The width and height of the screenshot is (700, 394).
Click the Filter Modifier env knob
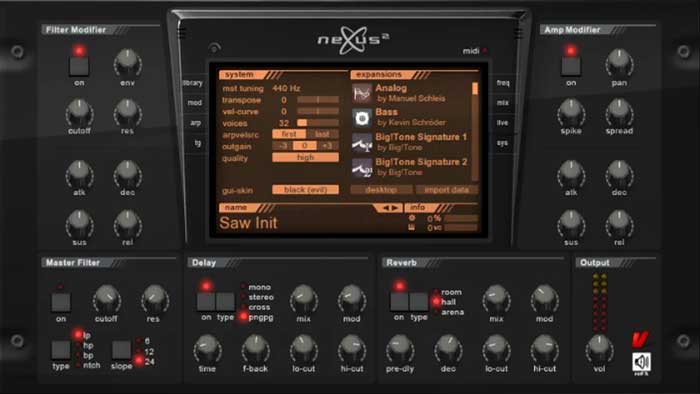(127, 63)
